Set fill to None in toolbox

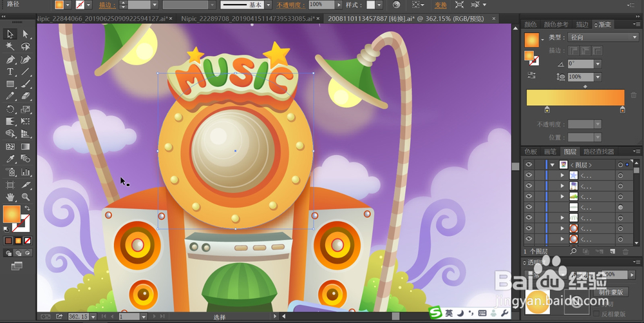click(x=28, y=241)
